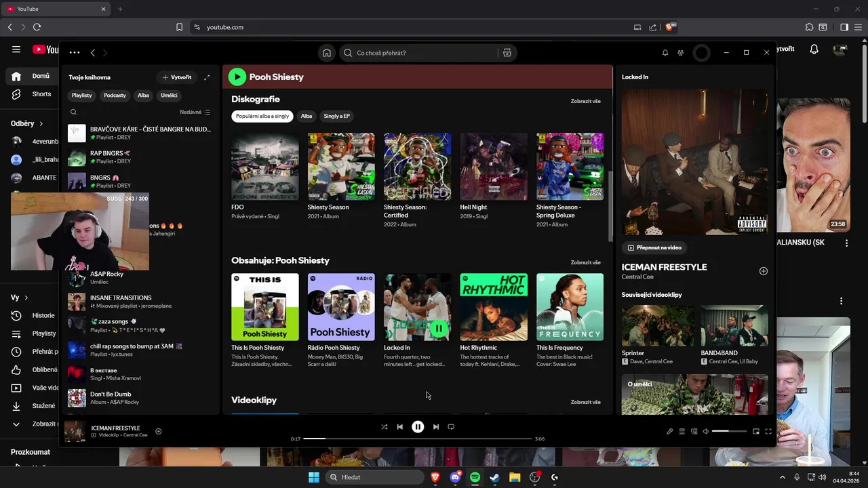Open YouTube notifications bell
The width and height of the screenshot is (868, 488).
(x=814, y=49)
